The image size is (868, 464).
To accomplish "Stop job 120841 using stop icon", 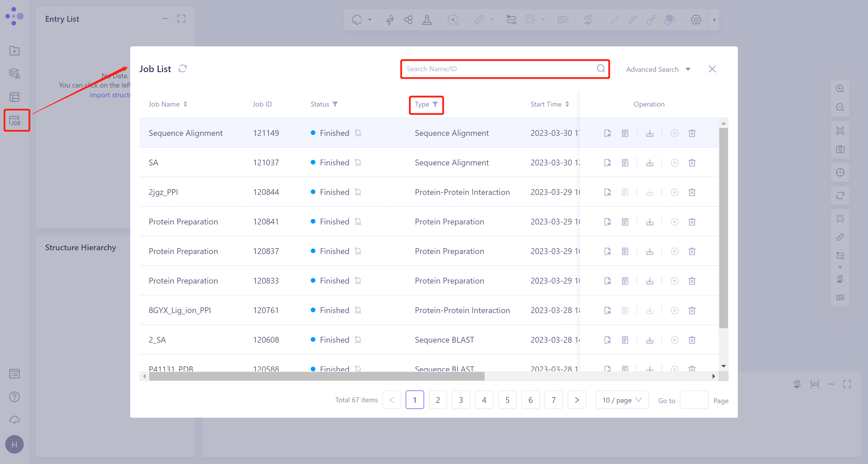I will (674, 222).
